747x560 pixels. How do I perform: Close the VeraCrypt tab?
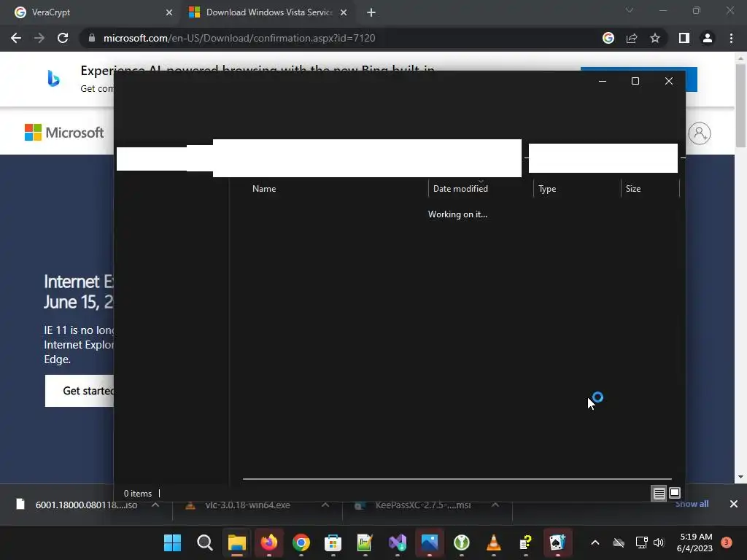[169, 12]
